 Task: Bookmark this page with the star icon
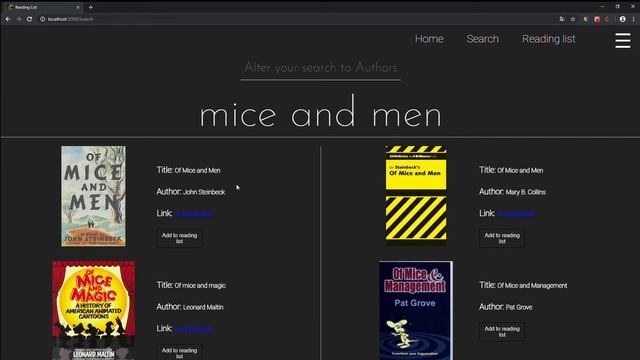point(573,19)
